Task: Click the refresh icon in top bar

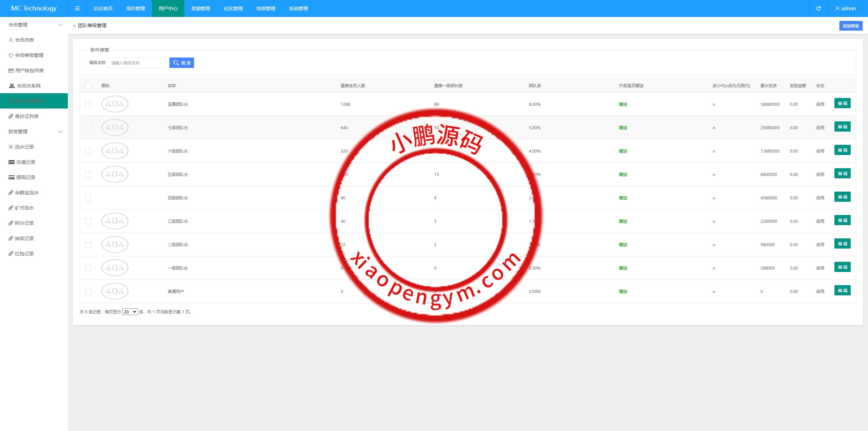Action: (818, 8)
